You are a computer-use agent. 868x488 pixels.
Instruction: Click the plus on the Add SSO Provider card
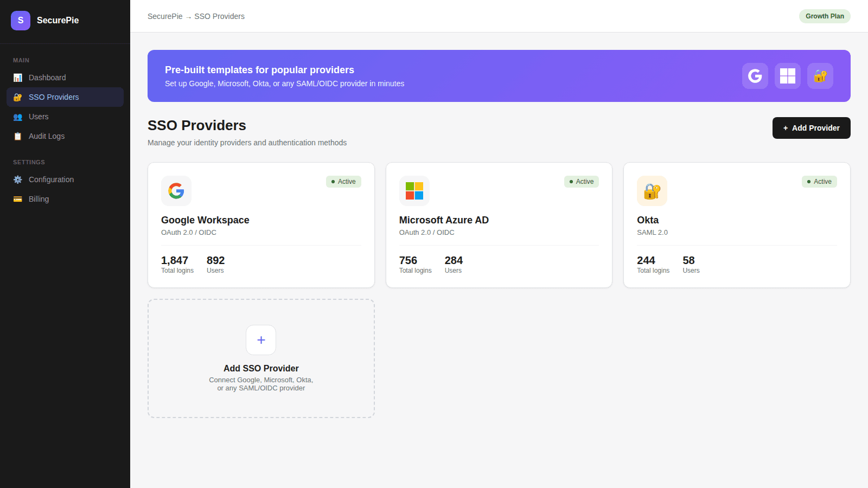[261, 340]
